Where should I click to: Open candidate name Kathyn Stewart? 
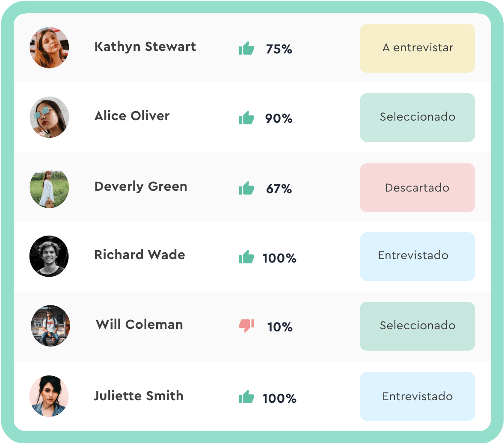pos(145,47)
